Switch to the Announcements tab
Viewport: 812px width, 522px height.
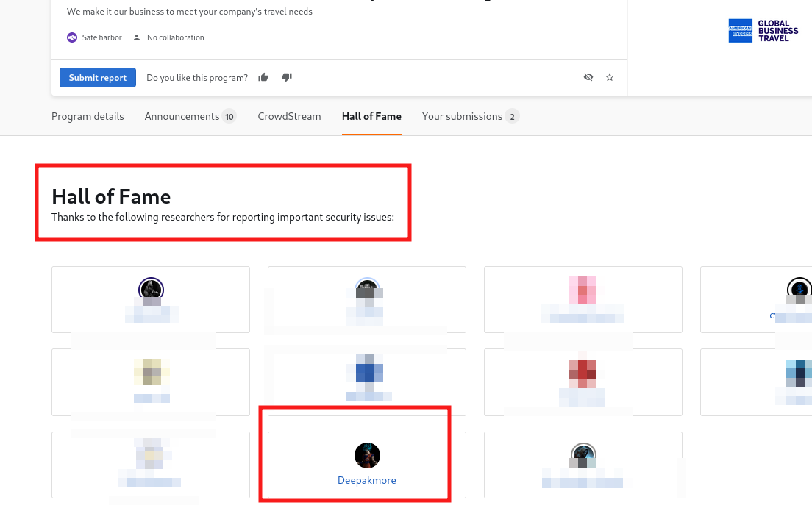pyautogui.click(x=190, y=116)
